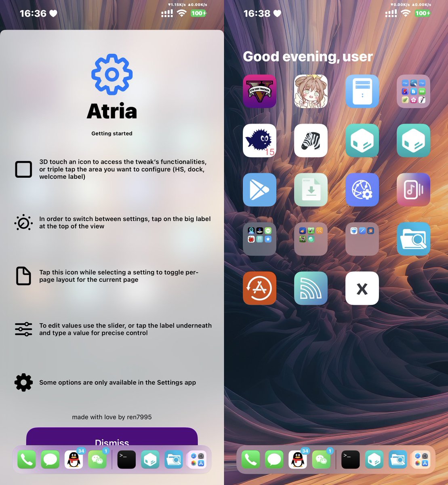The image size is (448, 485).
Task: Tap the purple Dismiss button
Action: (x=112, y=436)
